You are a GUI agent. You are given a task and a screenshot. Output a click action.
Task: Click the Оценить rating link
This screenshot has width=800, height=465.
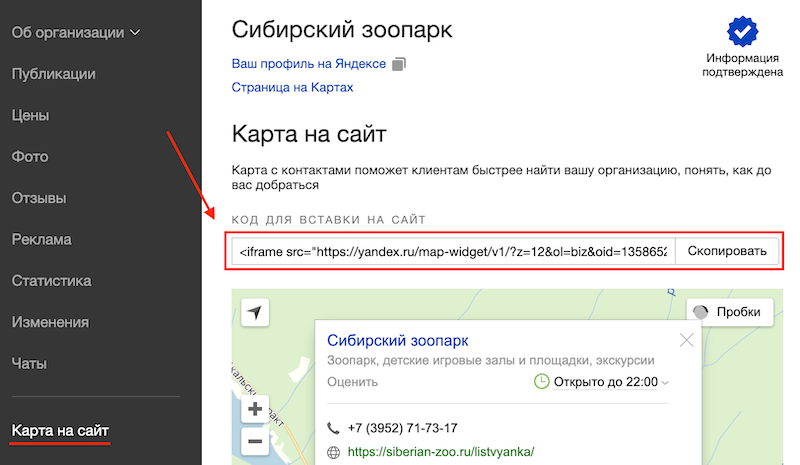coord(352,382)
